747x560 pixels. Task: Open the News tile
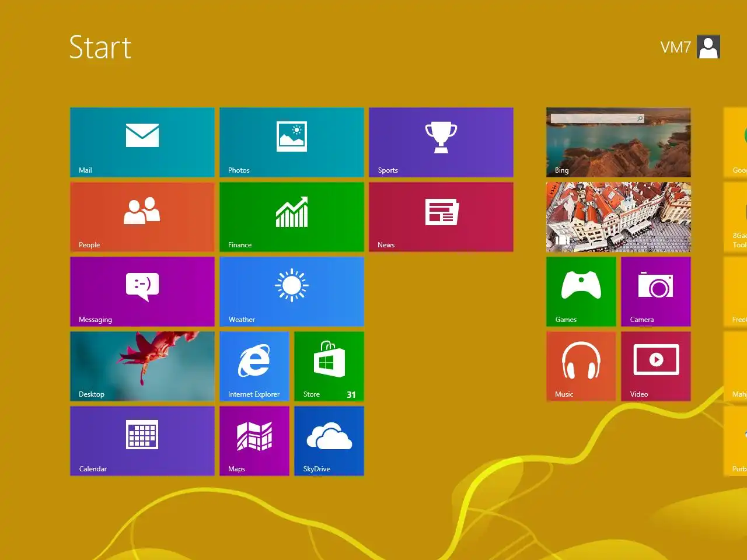441,217
